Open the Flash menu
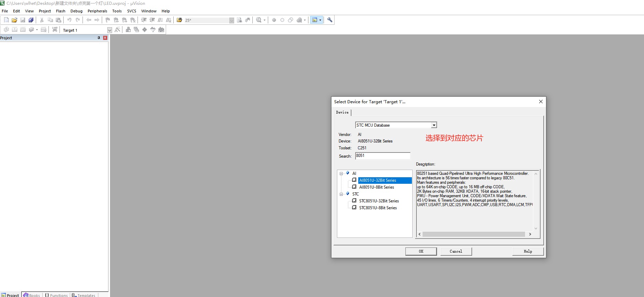This screenshot has width=644, height=297. pyautogui.click(x=61, y=11)
